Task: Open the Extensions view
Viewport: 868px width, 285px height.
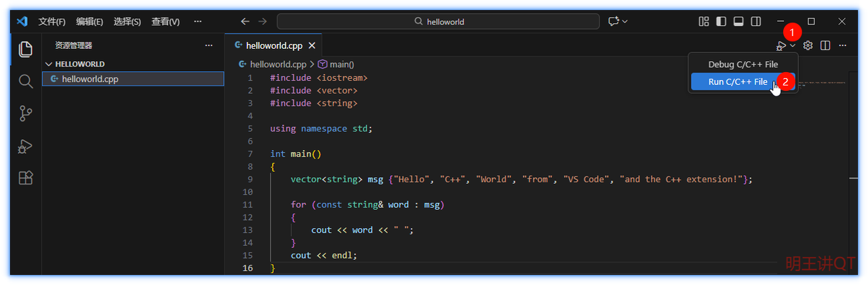Action: coord(26,178)
